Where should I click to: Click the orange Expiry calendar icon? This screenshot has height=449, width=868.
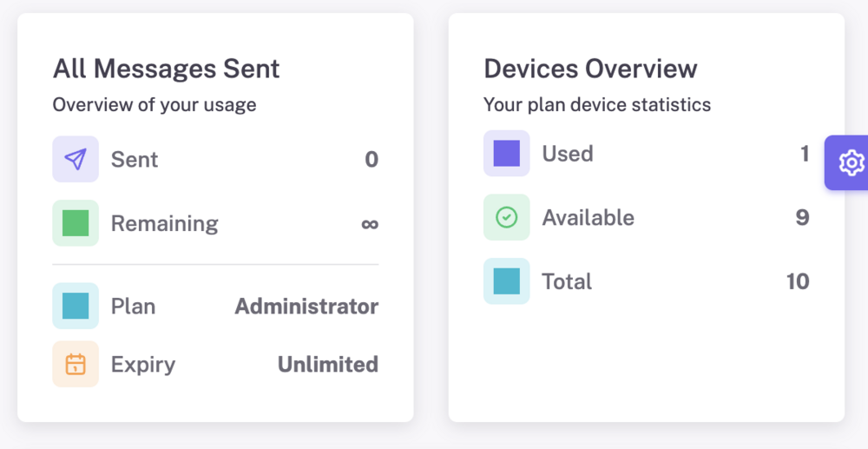pyautogui.click(x=76, y=364)
